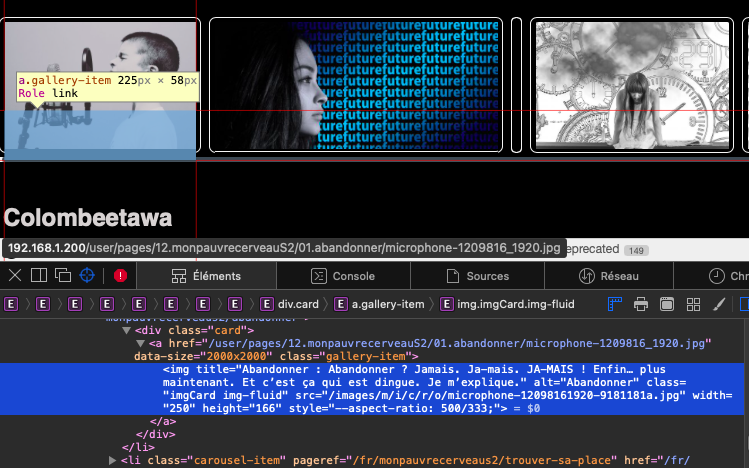This screenshot has height=468, width=749.
Task: Toggle the rulers icon in the inspector toolbar
Action: point(614,304)
